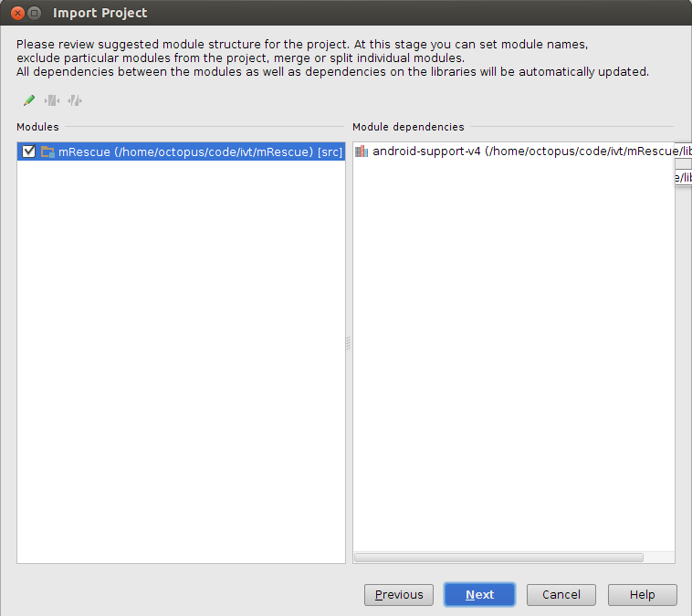Click the android-support-v4 library icon
This screenshot has height=616, width=692.
click(362, 151)
